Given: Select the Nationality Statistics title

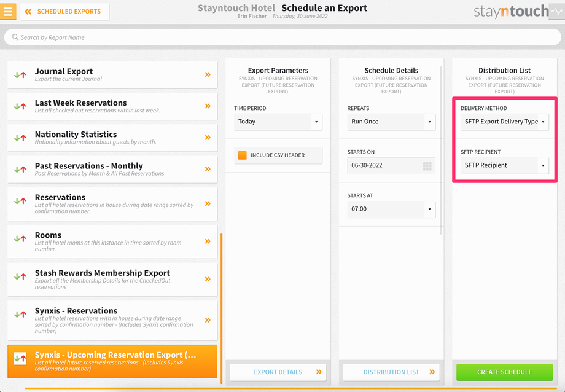Looking at the screenshot, I should 76,134.
